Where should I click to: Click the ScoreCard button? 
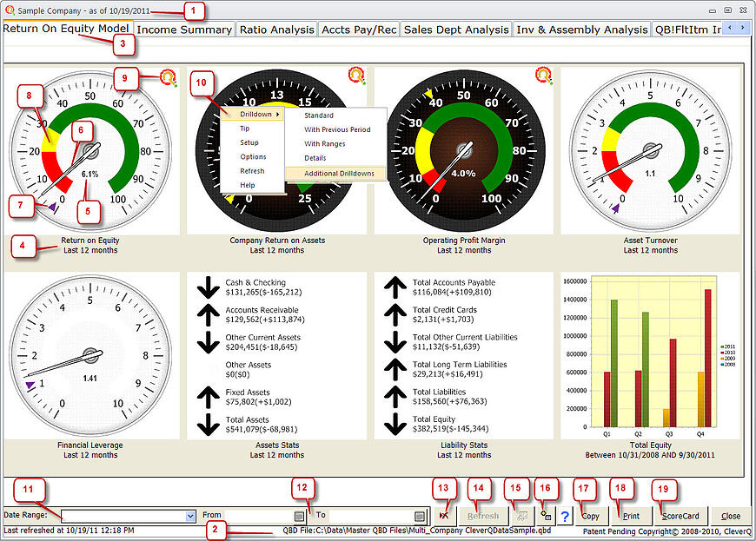point(680,516)
